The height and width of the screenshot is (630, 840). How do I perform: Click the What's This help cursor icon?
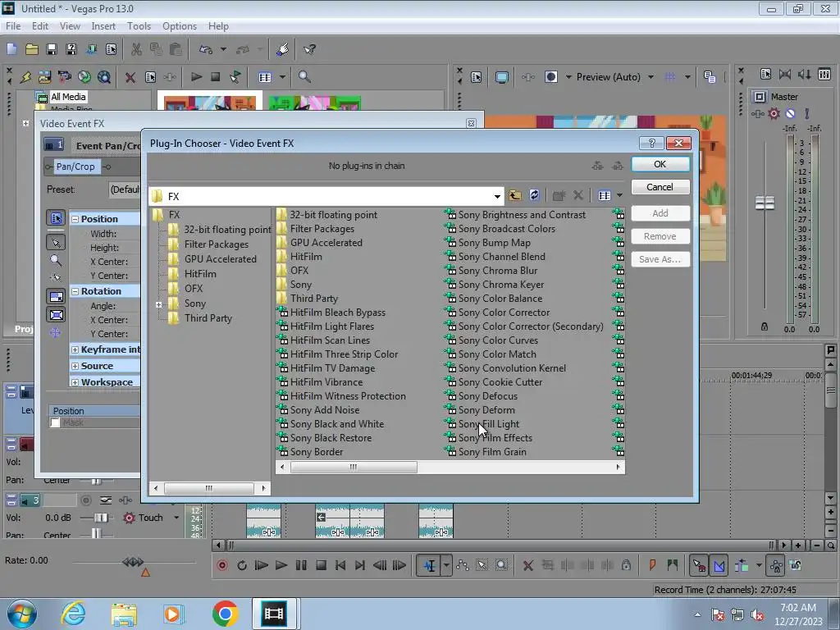309,49
